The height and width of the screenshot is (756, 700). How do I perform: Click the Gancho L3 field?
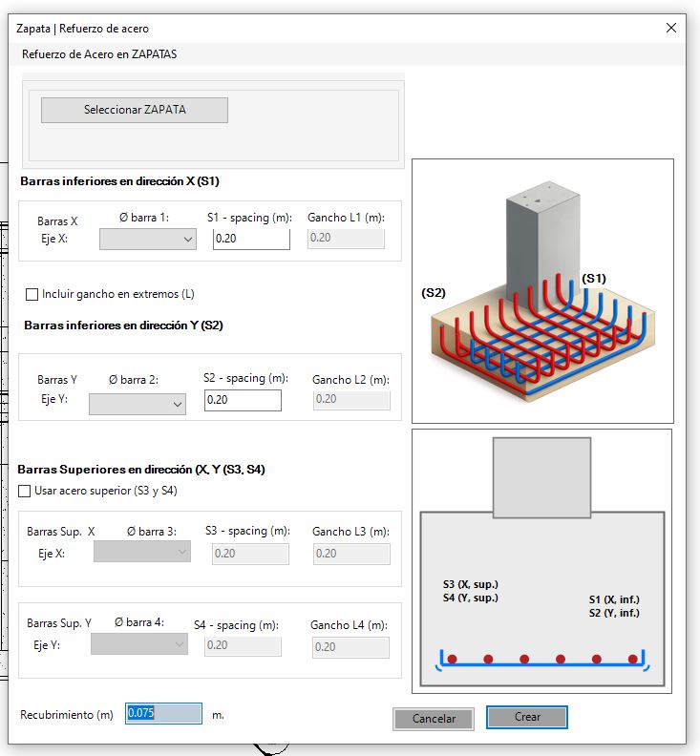coord(351,554)
